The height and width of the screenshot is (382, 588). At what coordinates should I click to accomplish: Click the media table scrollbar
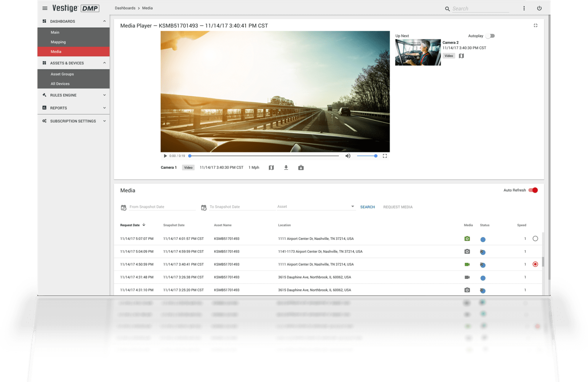[543, 262]
